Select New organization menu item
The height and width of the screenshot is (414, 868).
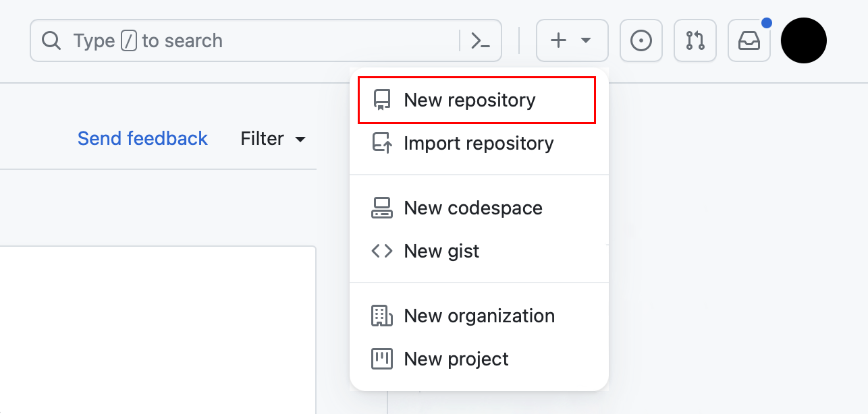479,316
